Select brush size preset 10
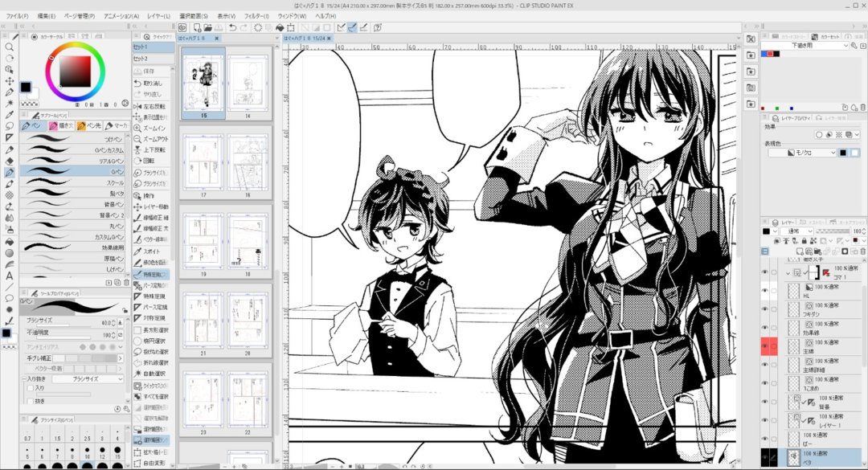The width and height of the screenshot is (868, 470). pyautogui.click(x=88, y=452)
